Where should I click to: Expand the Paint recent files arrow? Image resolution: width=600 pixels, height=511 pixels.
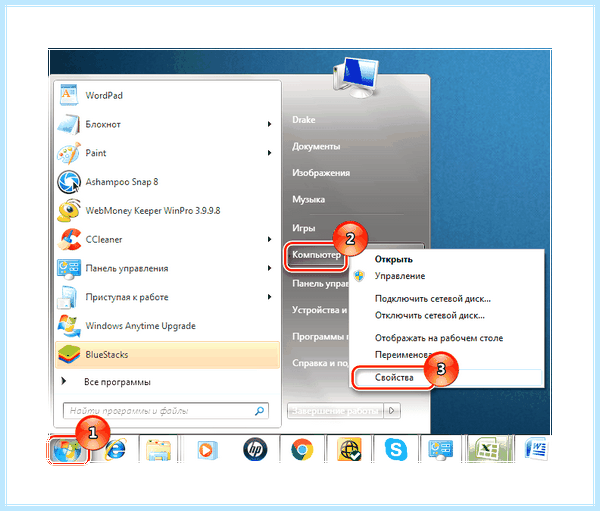pyautogui.click(x=269, y=153)
